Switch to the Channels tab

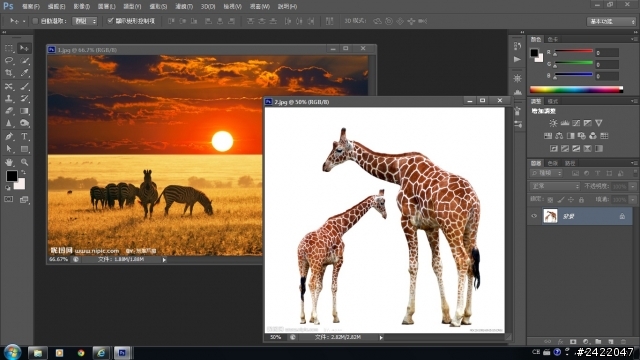point(553,163)
